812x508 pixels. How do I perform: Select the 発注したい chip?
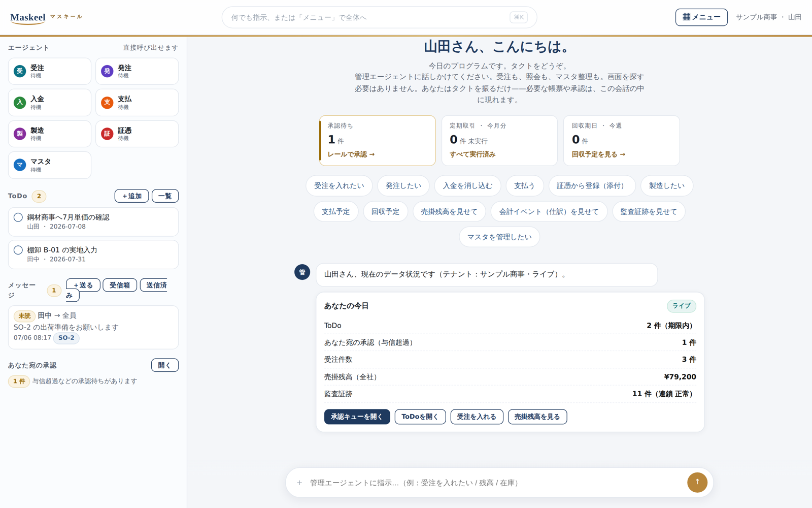(x=403, y=186)
